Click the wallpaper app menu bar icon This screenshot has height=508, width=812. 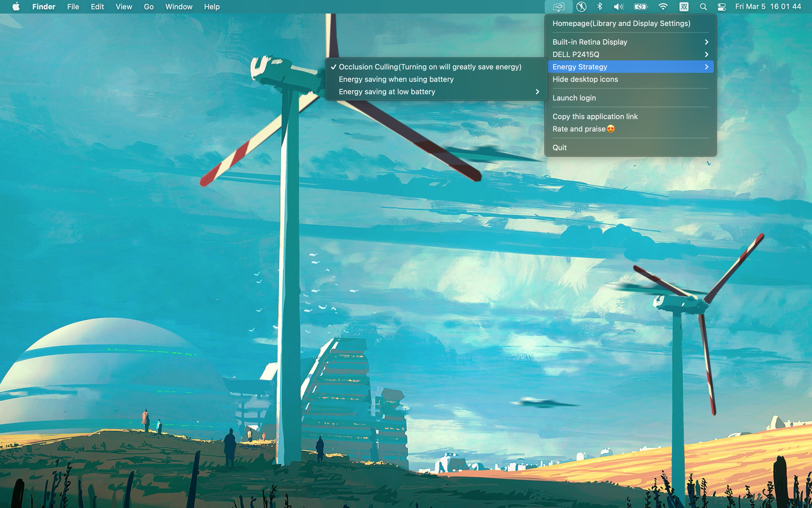tap(558, 7)
